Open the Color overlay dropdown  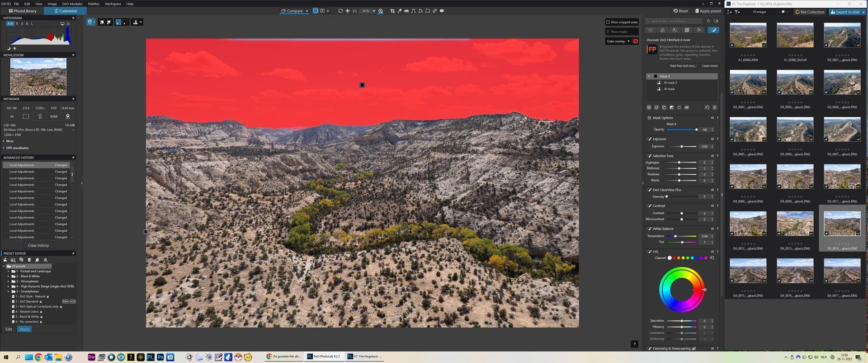click(x=628, y=41)
